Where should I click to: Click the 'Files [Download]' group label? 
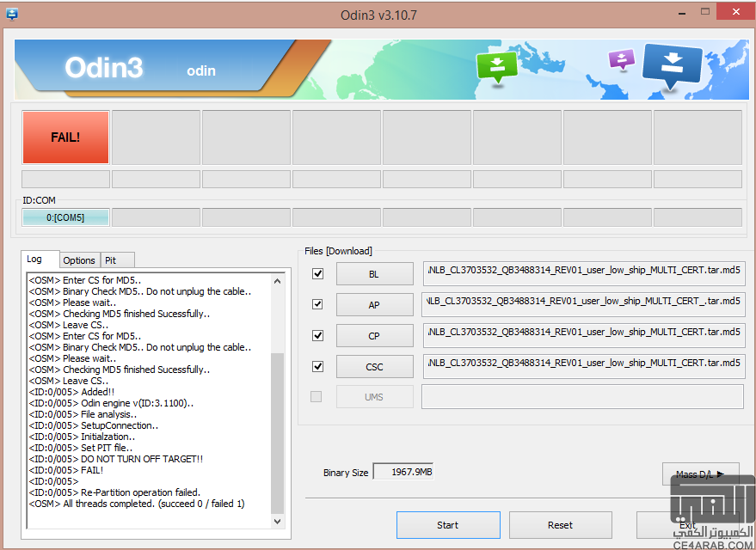point(339,251)
